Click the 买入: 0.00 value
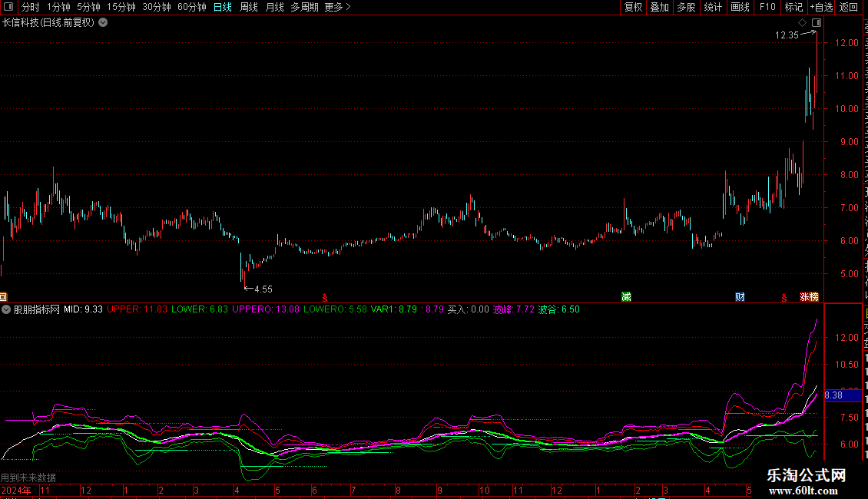868x499 pixels. pos(469,310)
